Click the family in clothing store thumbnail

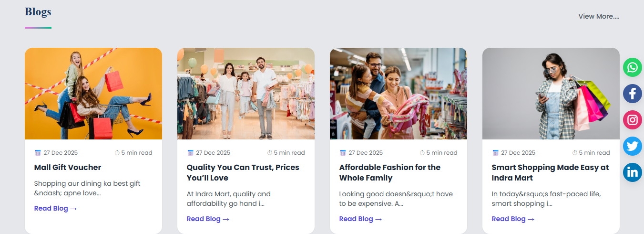(x=246, y=94)
